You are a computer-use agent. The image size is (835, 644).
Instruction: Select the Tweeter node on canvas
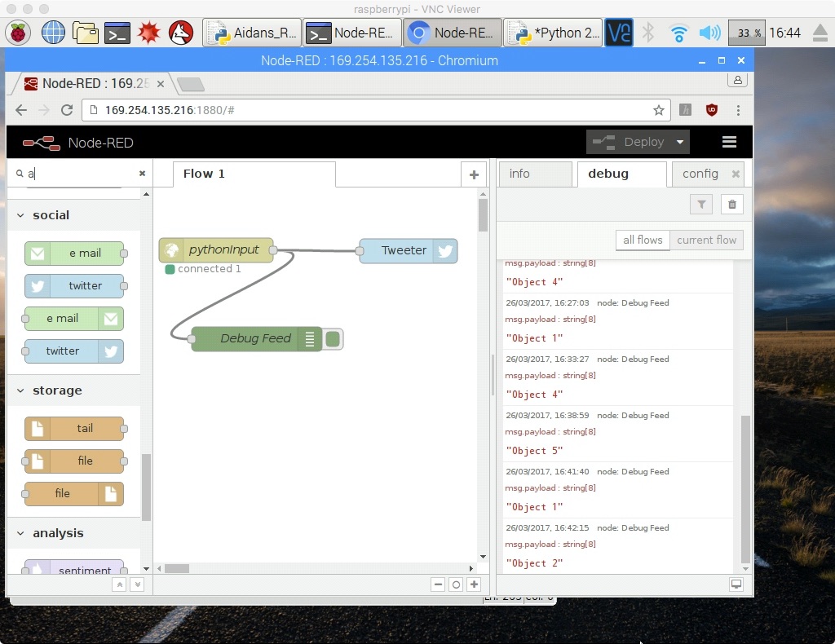coord(404,250)
